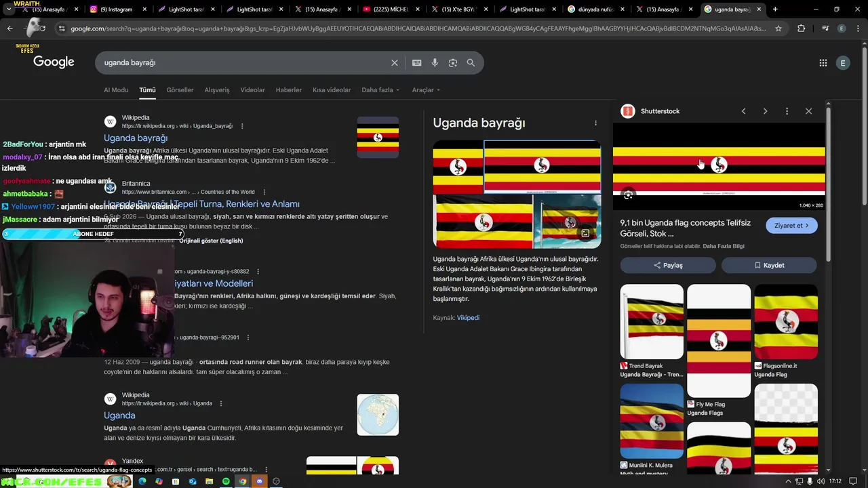Open options menu for Britannica result
868x488 pixels.
coord(264,192)
